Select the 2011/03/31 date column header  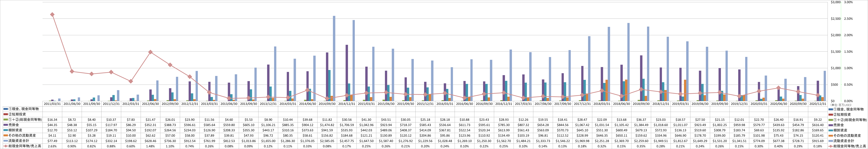click(x=52, y=104)
